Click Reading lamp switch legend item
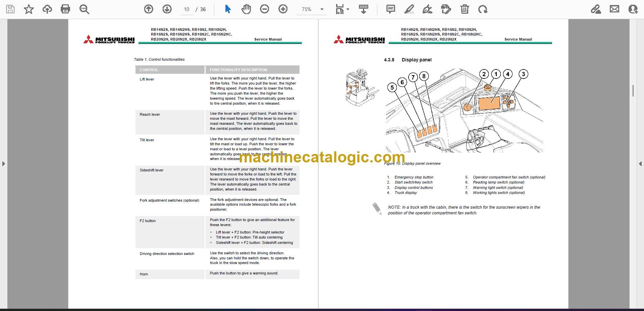The width and height of the screenshot is (644, 311). pyautogui.click(x=498, y=182)
